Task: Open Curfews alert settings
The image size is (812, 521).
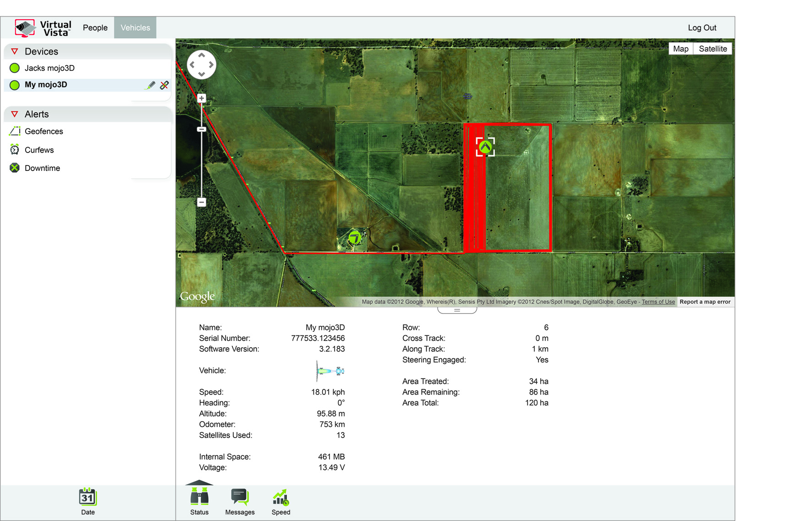Action: (39, 150)
